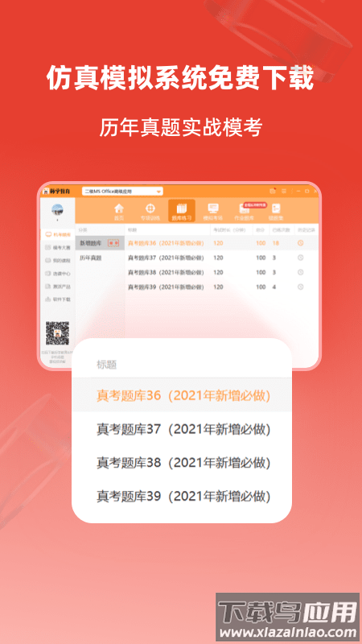Open 软件下载 in the sidebar
Screen dimensions: 362x644
[x=58, y=299]
